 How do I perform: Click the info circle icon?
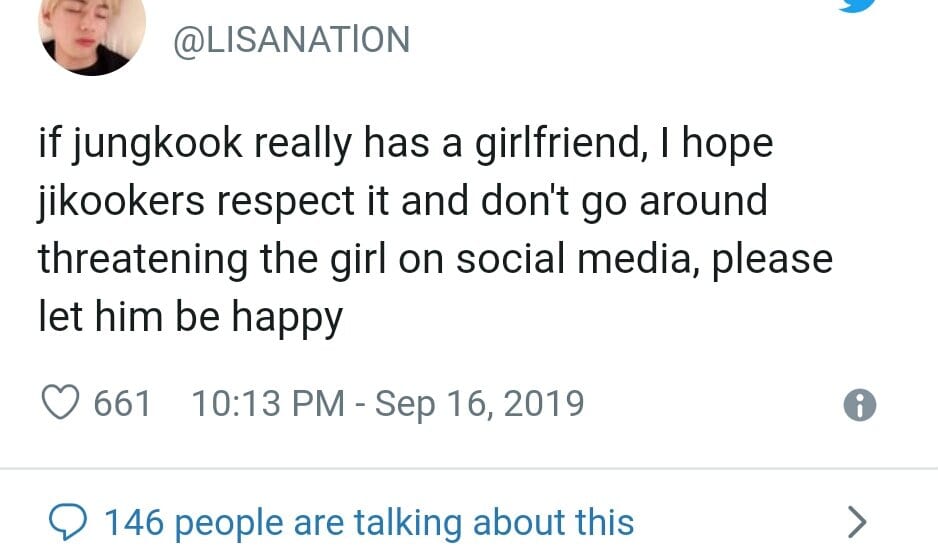pos(859,404)
